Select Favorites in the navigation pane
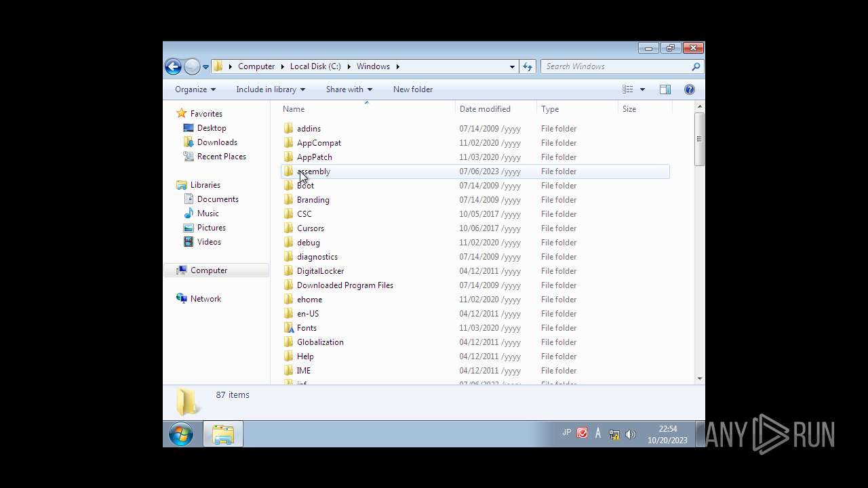The height and width of the screenshot is (488, 868). coord(206,114)
